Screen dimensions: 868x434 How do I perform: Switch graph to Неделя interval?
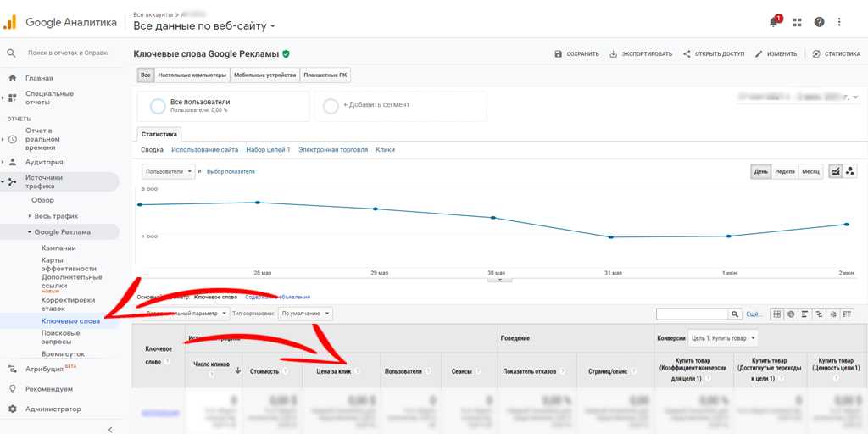(x=785, y=171)
